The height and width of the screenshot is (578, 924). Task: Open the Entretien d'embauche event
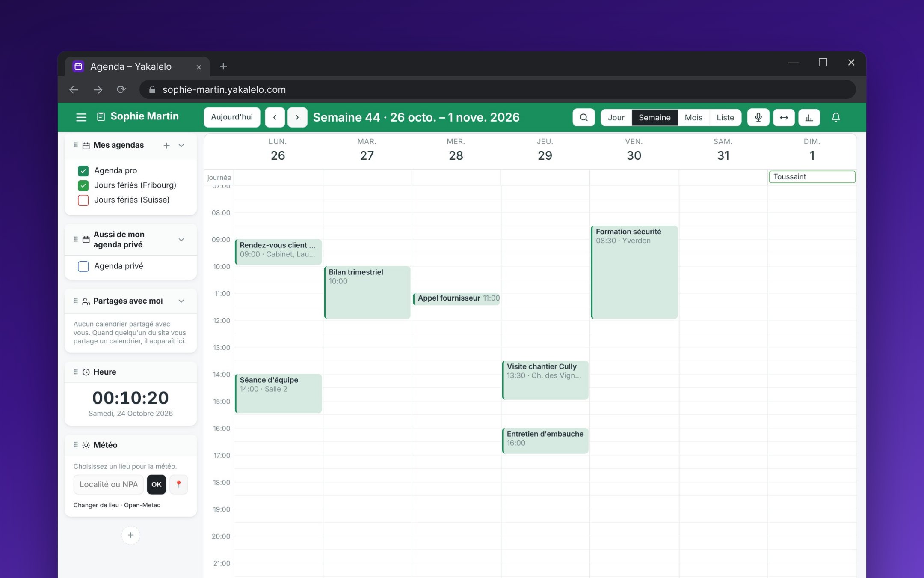click(545, 441)
